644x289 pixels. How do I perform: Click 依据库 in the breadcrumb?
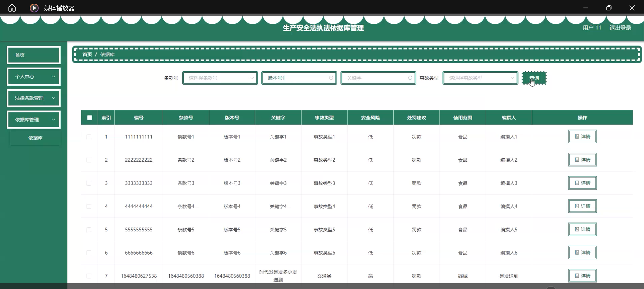[107, 54]
